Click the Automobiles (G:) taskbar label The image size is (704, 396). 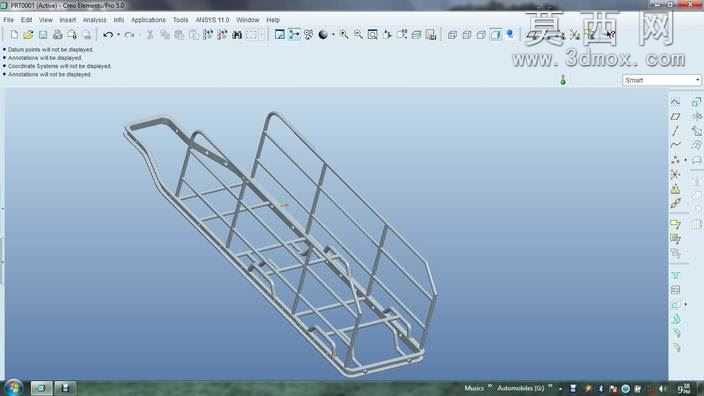pyautogui.click(x=521, y=388)
